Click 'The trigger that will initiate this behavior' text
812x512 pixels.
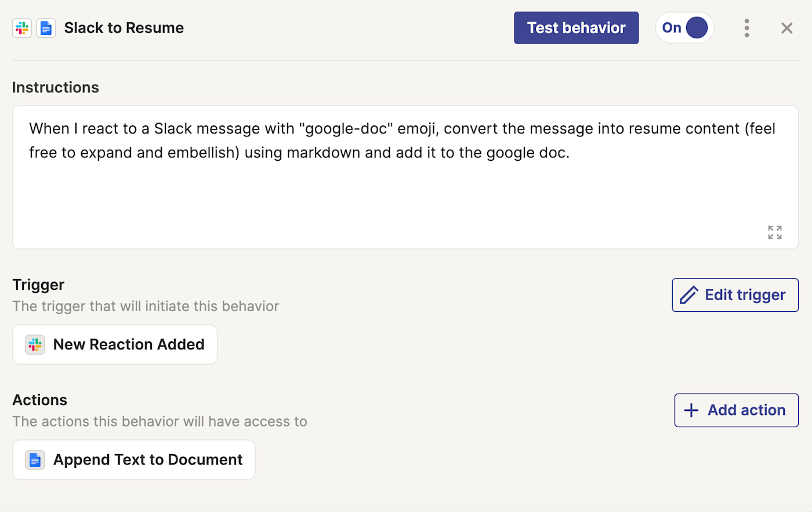[x=146, y=307]
